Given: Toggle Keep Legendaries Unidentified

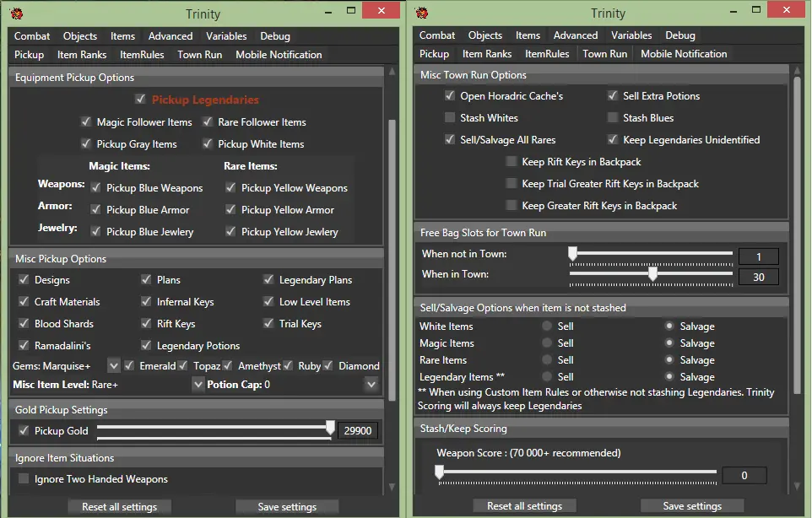Looking at the screenshot, I should (613, 139).
